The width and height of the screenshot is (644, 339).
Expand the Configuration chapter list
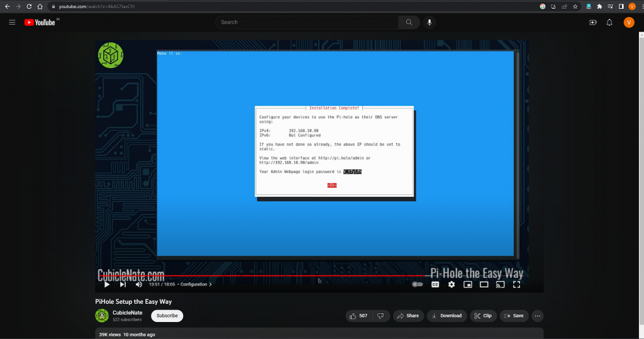click(x=196, y=284)
